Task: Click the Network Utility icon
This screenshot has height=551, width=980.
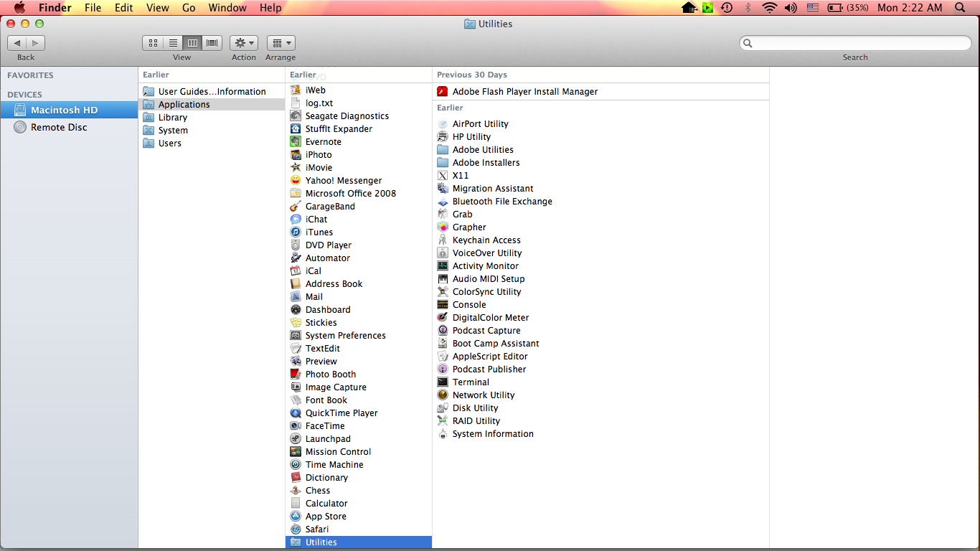Action: click(x=443, y=395)
